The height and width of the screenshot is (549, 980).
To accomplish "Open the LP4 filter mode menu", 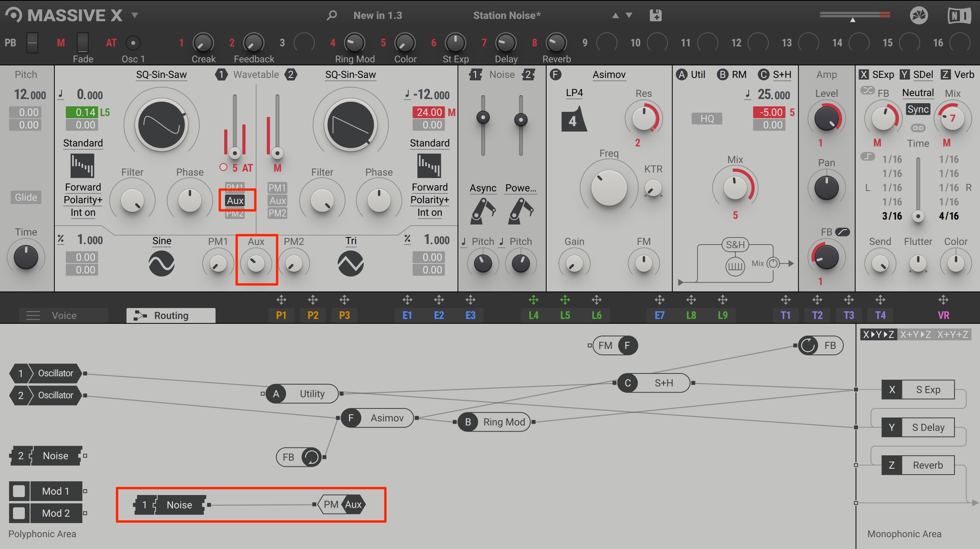I will click(x=574, y=93).
